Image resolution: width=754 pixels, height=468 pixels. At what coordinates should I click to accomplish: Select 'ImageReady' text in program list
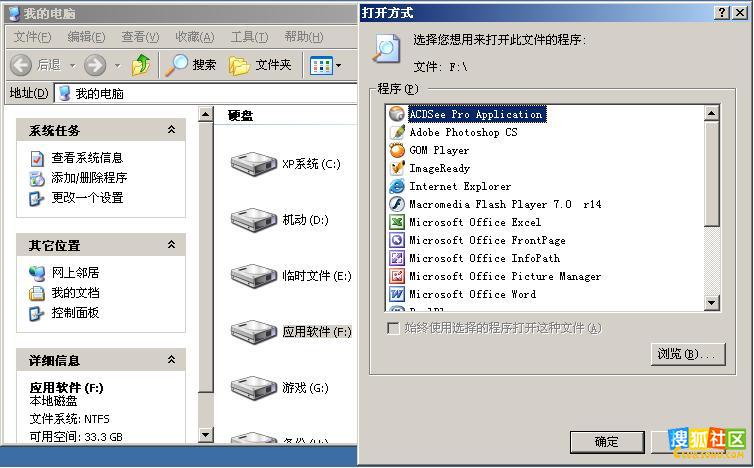pyautogui.click(x=440, y=168)
